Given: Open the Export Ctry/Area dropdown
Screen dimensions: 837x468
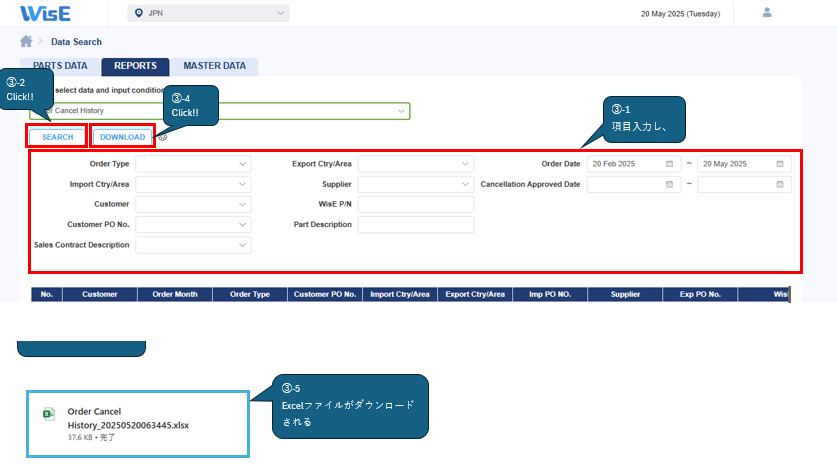Looking at the screenshot, I should (415, 164).
